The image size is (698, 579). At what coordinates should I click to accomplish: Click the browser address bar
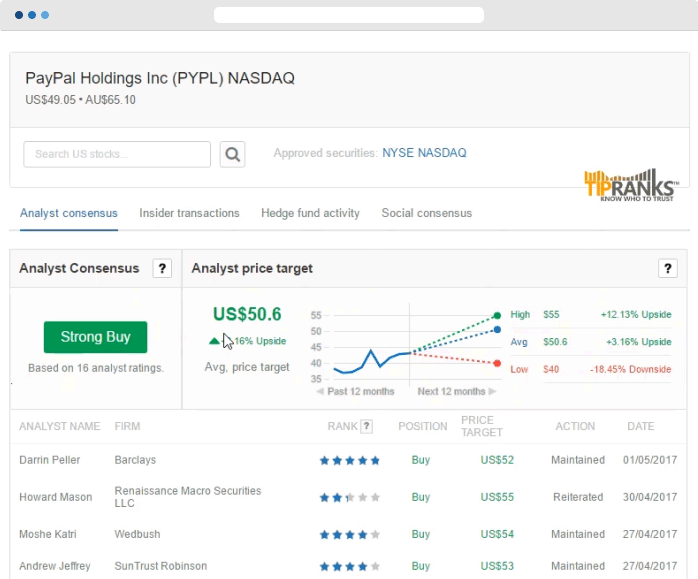tap(348, 15)
